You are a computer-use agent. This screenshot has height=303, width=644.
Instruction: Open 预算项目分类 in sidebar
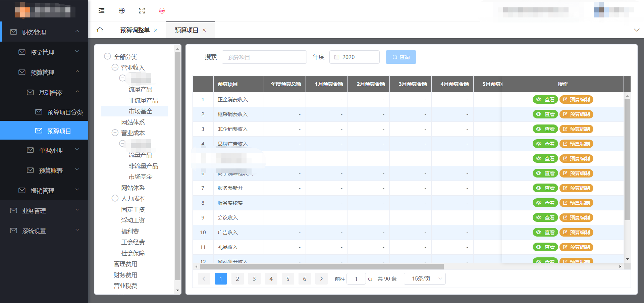coord(65,112)
